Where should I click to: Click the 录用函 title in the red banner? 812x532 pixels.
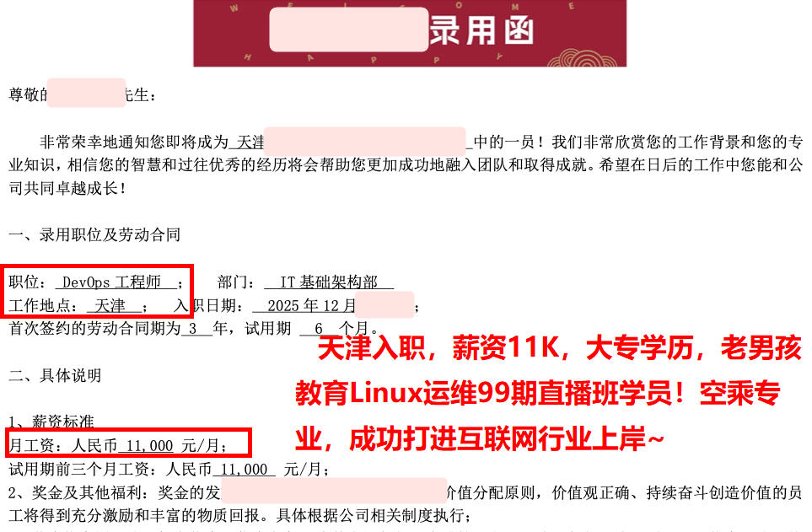tap(481, 30)
